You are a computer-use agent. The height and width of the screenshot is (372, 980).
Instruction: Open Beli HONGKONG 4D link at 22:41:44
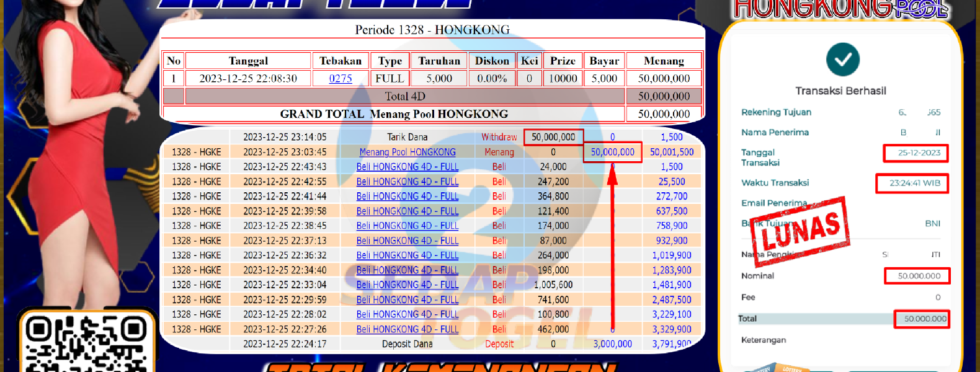click(x=408, y=196)
